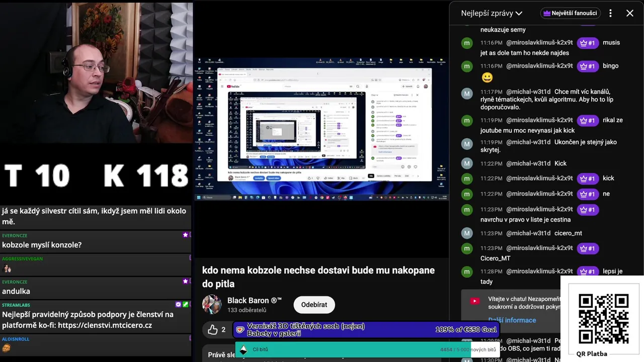Screen dimensions: 644x362
Task: Expand the Nejlepší zprávy chat filter dropdown
Action: [492, 14]
